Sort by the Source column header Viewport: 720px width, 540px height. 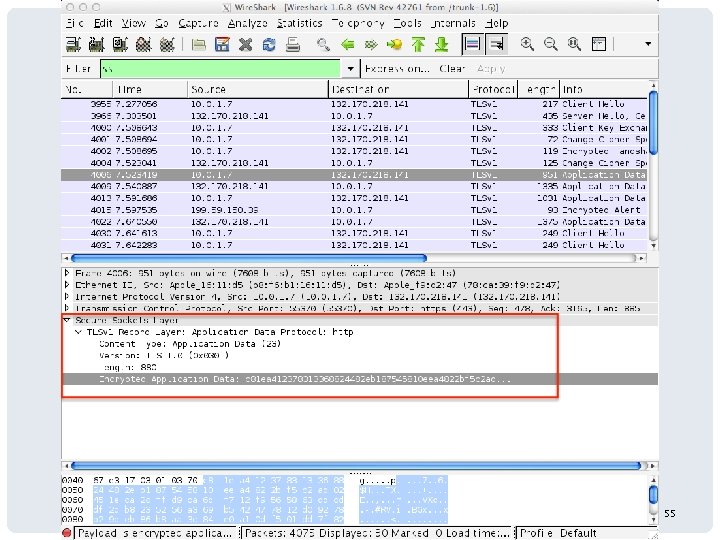coord(258,89)
